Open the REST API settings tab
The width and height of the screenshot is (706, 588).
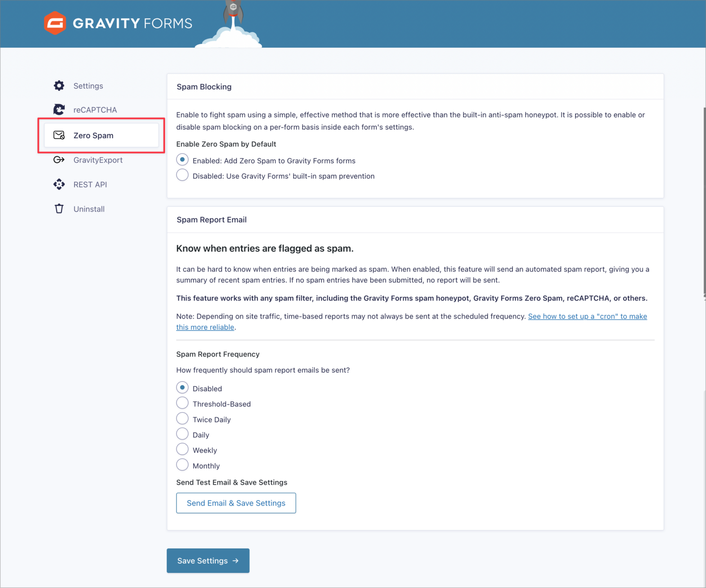pos(90,185)
